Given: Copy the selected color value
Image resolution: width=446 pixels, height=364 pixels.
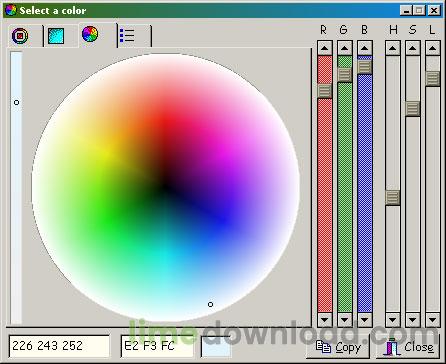Looking at the screenshot, I should [x=338, y=347].
